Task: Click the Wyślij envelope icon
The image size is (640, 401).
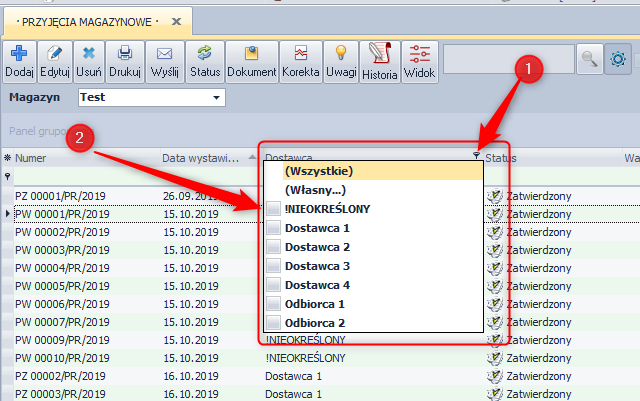Action: 164,55
